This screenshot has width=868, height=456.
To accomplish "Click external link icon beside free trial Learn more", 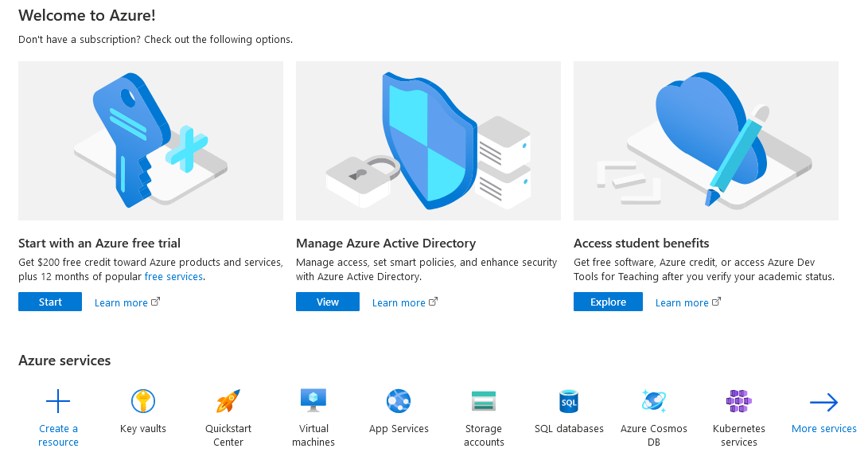I will pyautogui.click(x=156, y=302).
